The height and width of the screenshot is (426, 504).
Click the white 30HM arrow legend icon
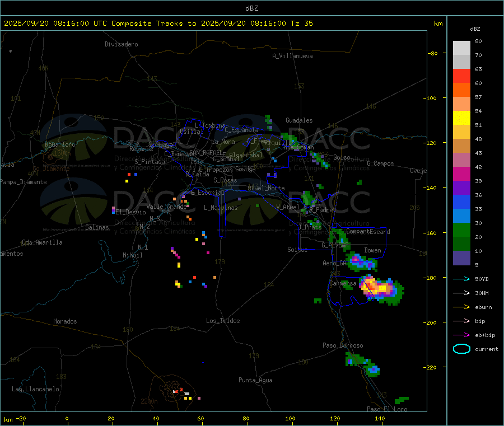tap(461, 293)
